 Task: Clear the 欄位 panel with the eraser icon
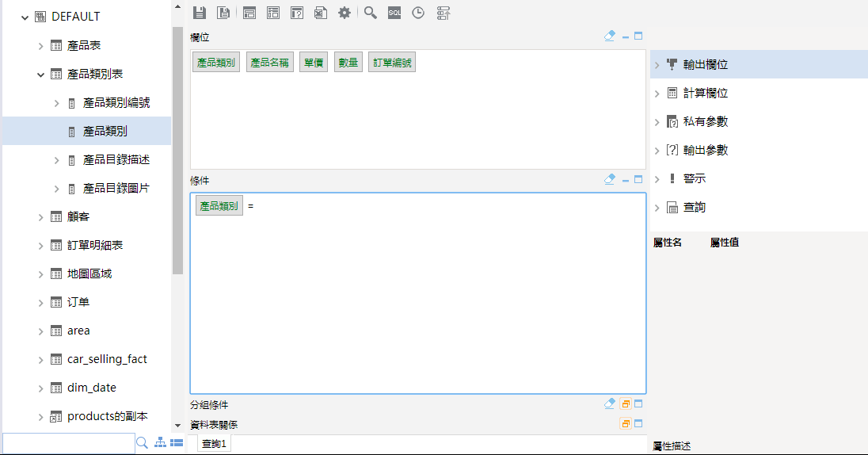(609, 36)
